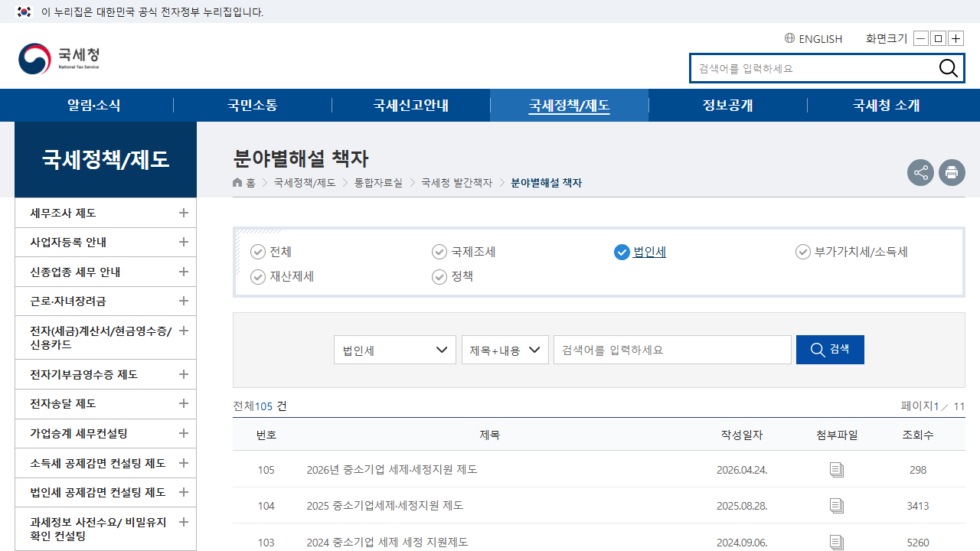Open the 국세정책/제도 main menu

coord(570,106)
